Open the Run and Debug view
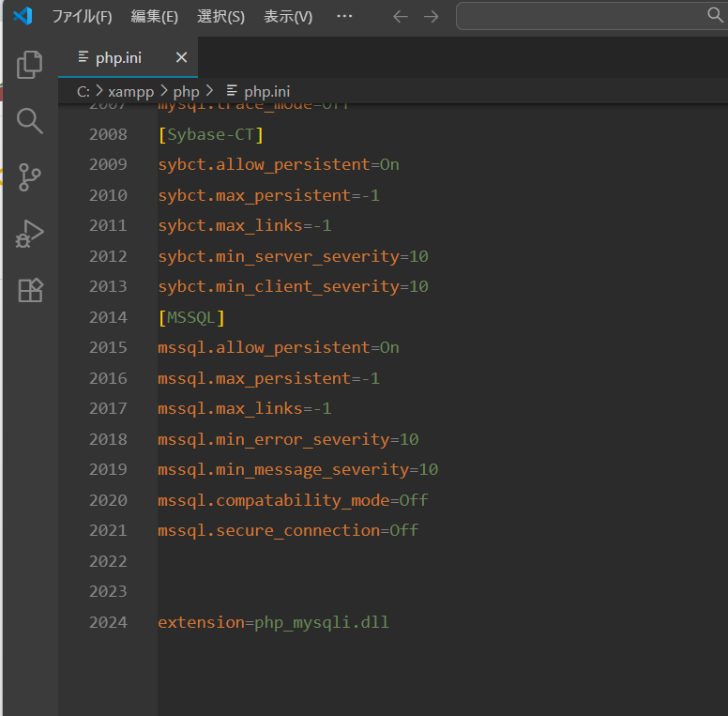728x716 pixels. click(30, 234)
